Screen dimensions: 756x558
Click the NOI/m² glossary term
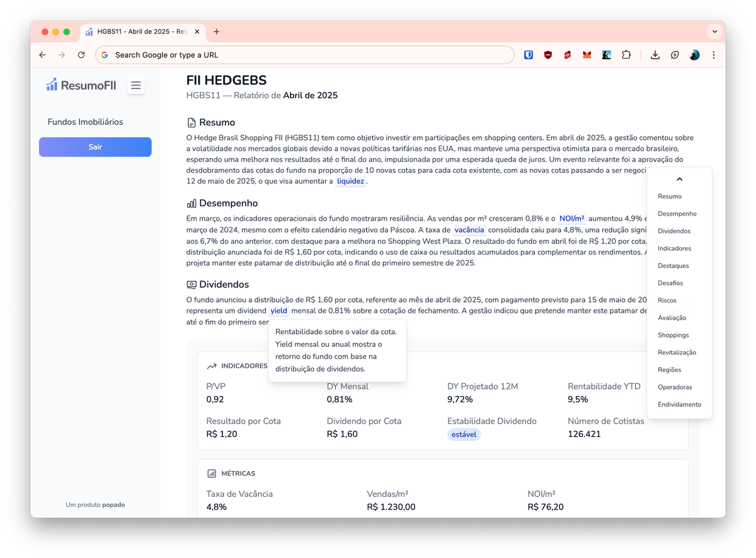[x=572, y=218]
